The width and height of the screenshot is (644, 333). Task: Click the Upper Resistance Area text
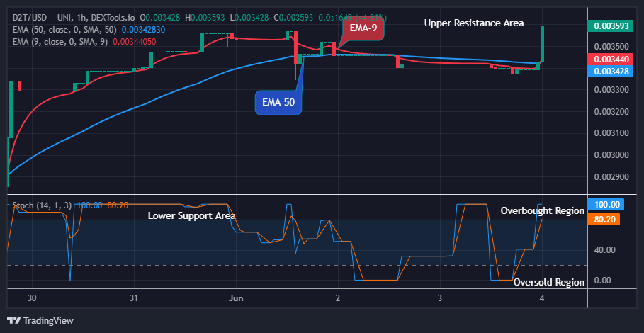pyautogui.click(x=474, y=23)
